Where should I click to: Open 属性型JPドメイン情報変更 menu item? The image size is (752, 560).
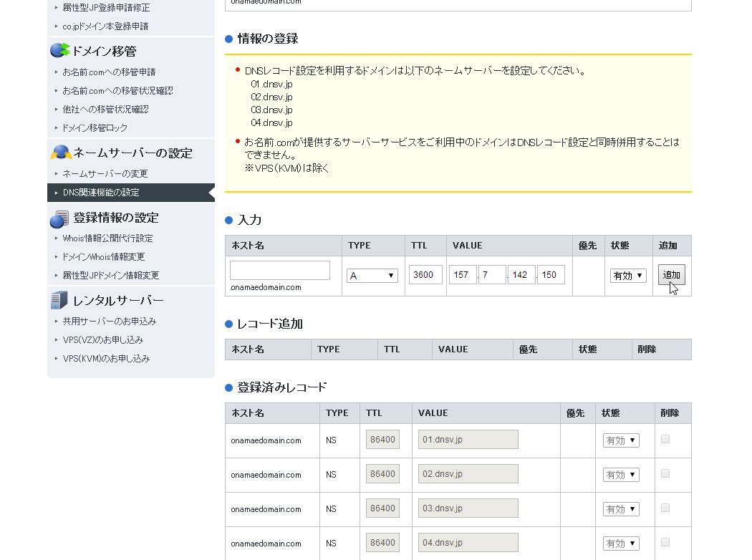(x=111, y=276)
